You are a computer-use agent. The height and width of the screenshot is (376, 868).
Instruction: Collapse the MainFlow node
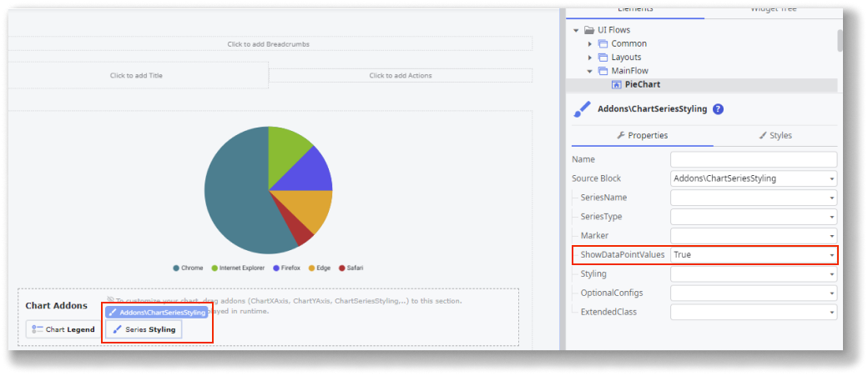590,71
